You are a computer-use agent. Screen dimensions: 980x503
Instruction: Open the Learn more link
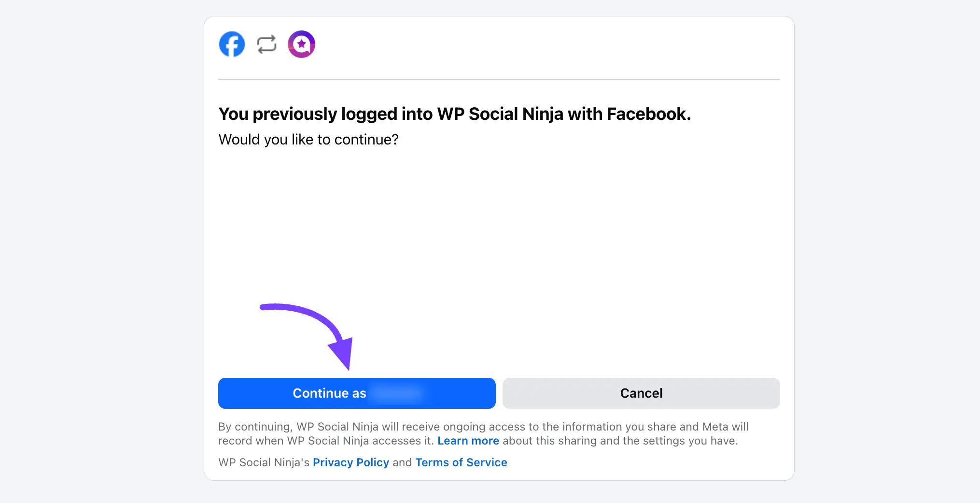pyautogui.click(x=468, y=440)
